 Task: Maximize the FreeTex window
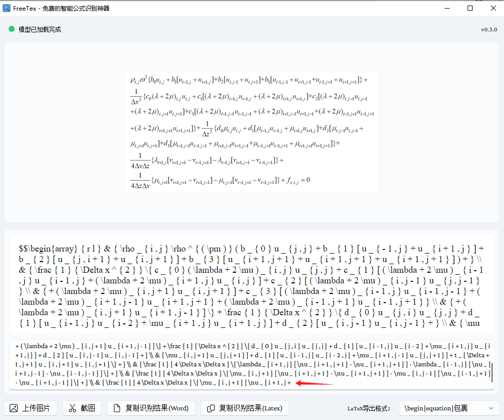(470, 8)
